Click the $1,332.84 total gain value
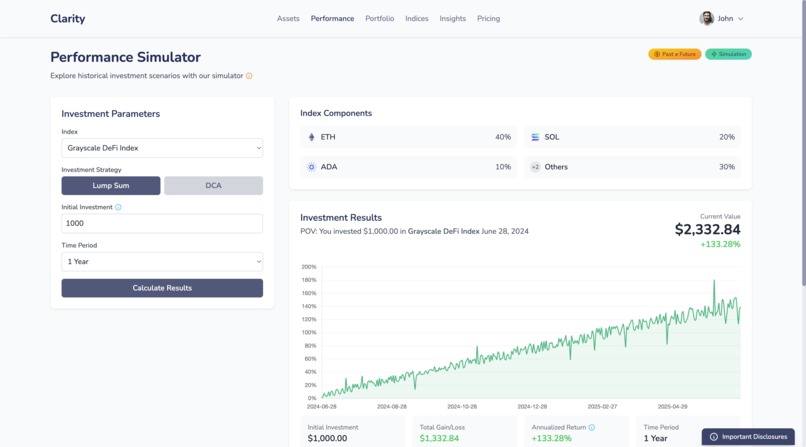This screenshot has width=806, height=447. [x=439, y=438]
